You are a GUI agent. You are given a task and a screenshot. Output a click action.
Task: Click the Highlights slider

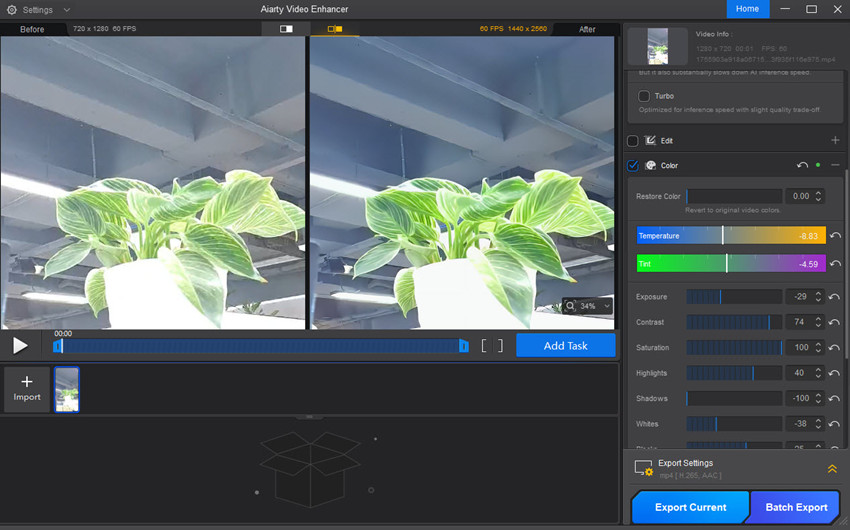point(734,373)
